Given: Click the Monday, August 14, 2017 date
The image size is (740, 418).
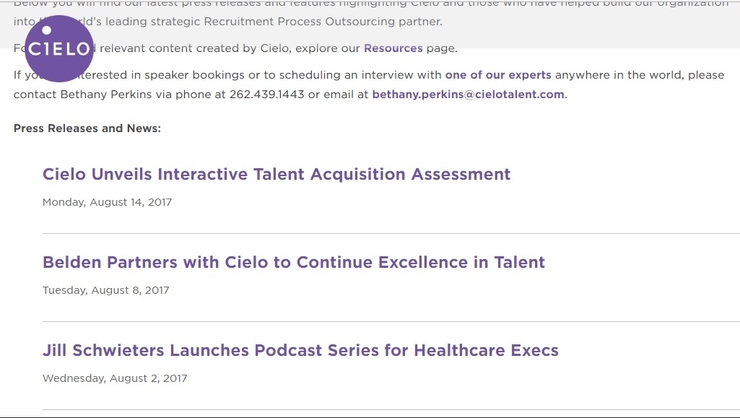Looking at the screenshot, I should pyautogui.click(x=107, y=202).
